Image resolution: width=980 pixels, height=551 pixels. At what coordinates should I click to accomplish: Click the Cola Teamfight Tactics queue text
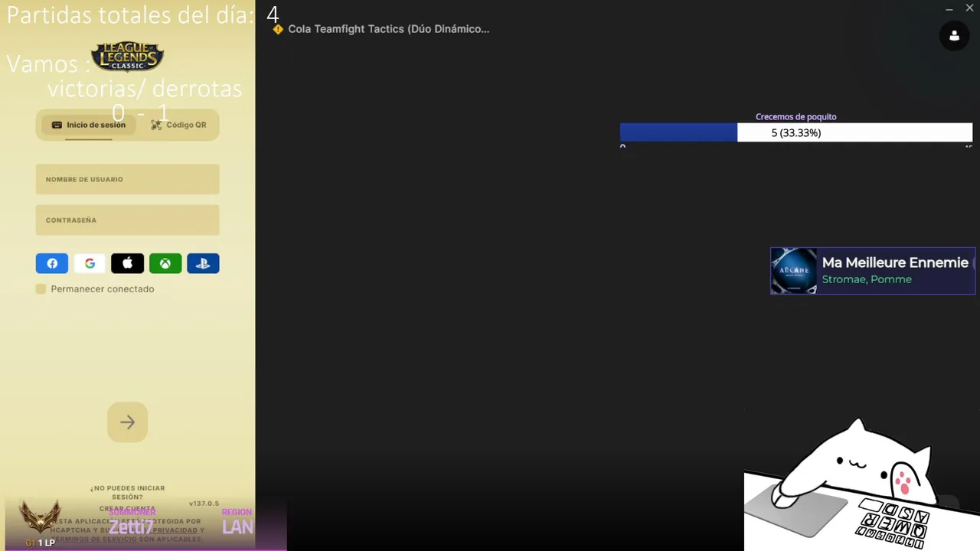pos(389,29)
